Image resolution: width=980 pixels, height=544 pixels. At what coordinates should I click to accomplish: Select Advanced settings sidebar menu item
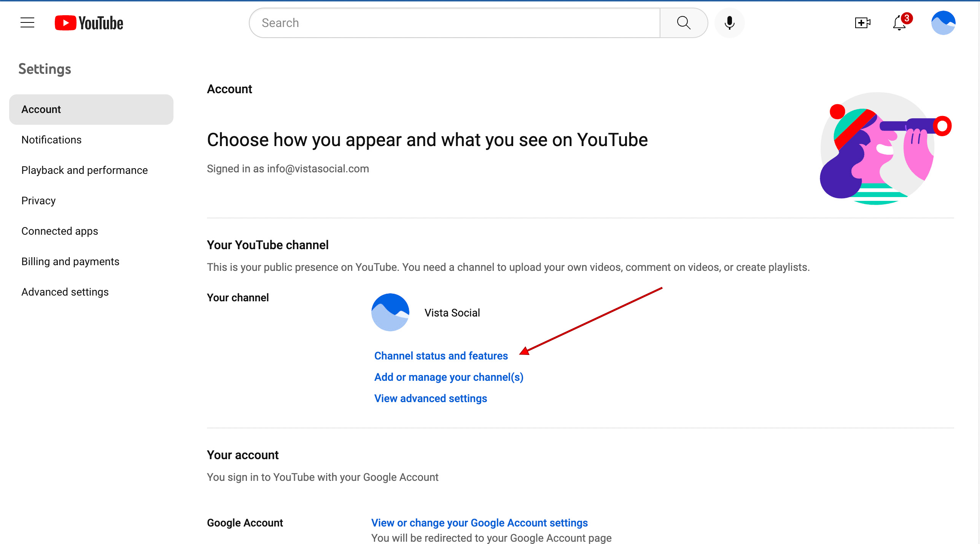click(x=65, y=292)
